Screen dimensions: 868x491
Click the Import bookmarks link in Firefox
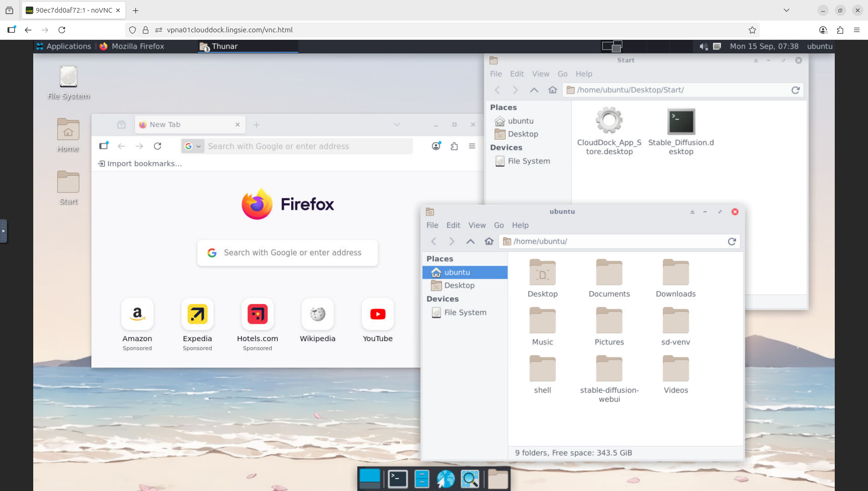pos(140,163)
